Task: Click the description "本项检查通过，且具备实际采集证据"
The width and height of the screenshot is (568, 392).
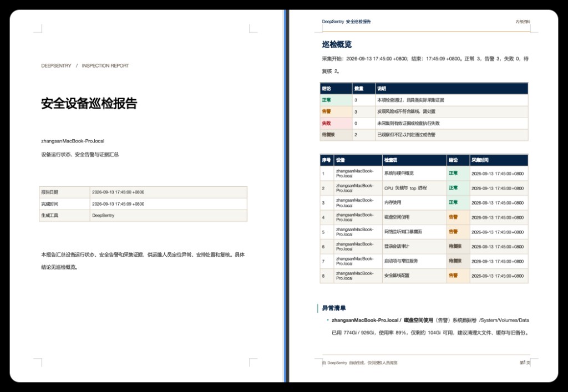Action: coord(410,100)
